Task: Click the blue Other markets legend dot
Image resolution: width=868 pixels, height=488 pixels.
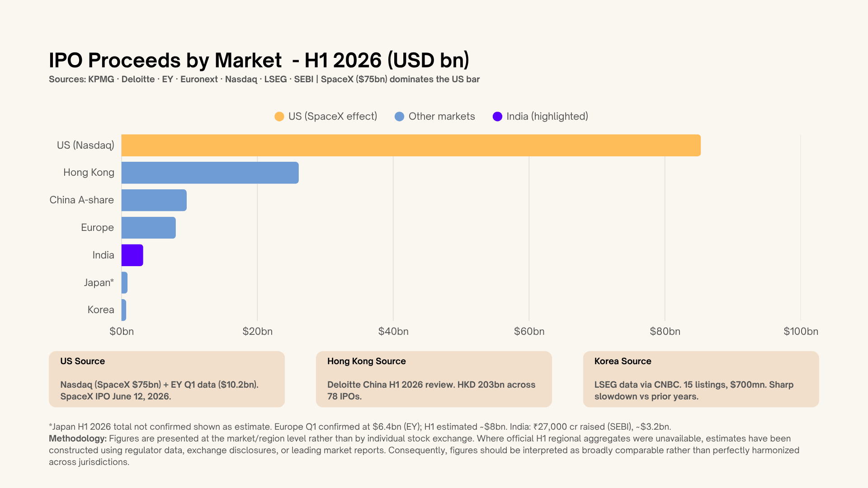Action: (x=399, y=117)
